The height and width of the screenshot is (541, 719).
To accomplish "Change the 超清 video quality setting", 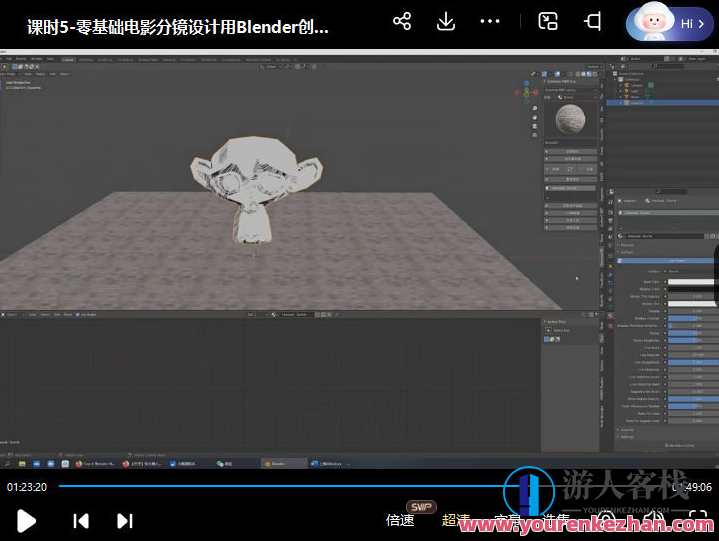I will (x=456, y=520).
